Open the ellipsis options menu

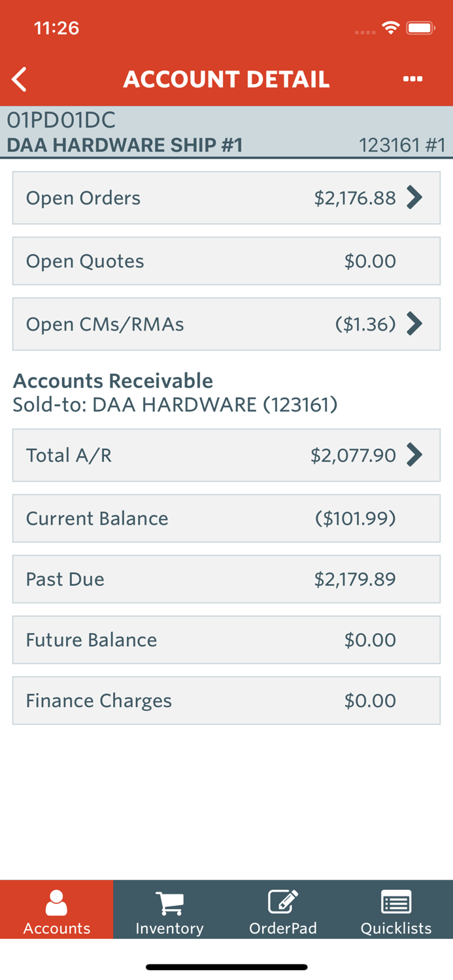[x=413, y=78]
